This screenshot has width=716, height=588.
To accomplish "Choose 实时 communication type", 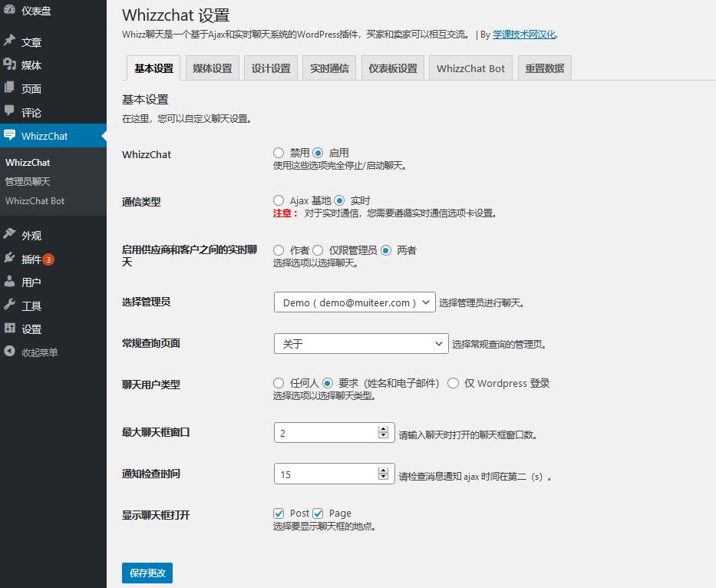I will 339,200.
